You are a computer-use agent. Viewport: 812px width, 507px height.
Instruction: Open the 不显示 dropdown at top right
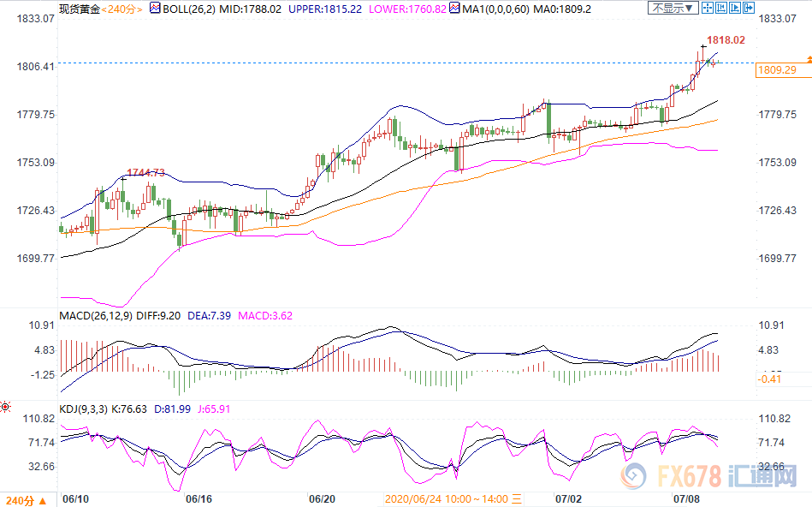[672, 8]
